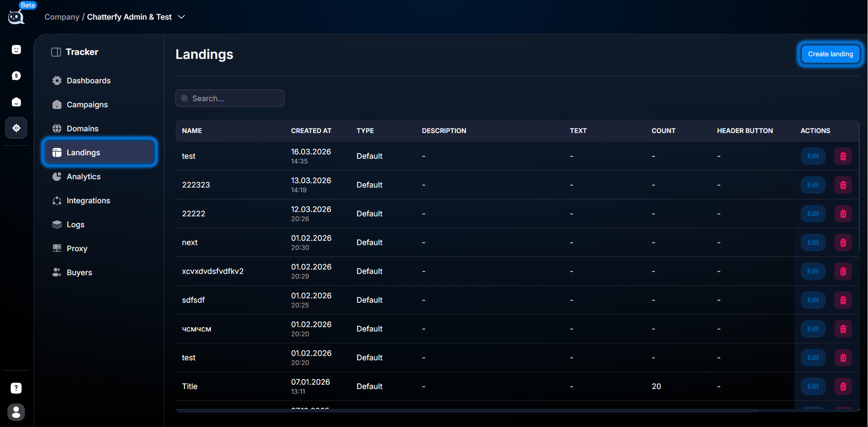868x427 pixels.
Task: Expand the Chatterfy Admin & Test company dropdown
Action: click(182, 17)
